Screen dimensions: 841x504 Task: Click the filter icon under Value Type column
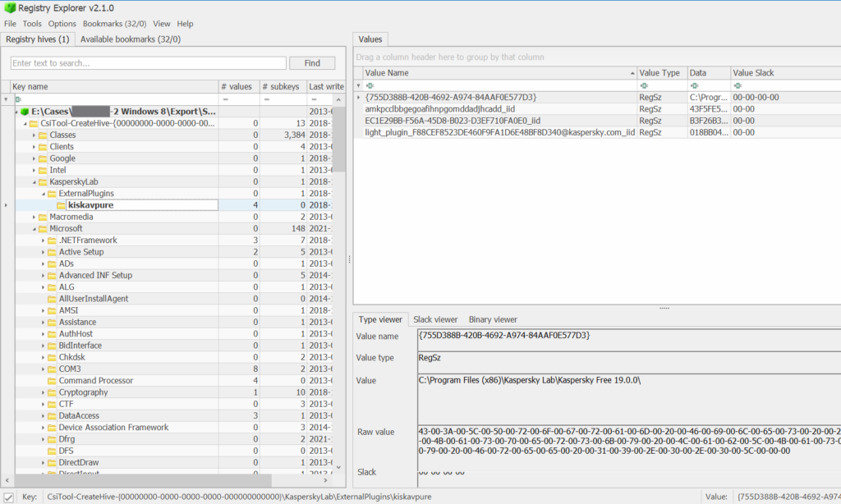click(x=644, y=86)
